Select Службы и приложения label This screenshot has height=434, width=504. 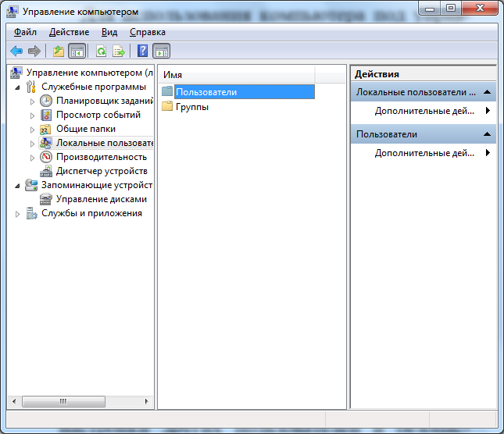[91, 213]
